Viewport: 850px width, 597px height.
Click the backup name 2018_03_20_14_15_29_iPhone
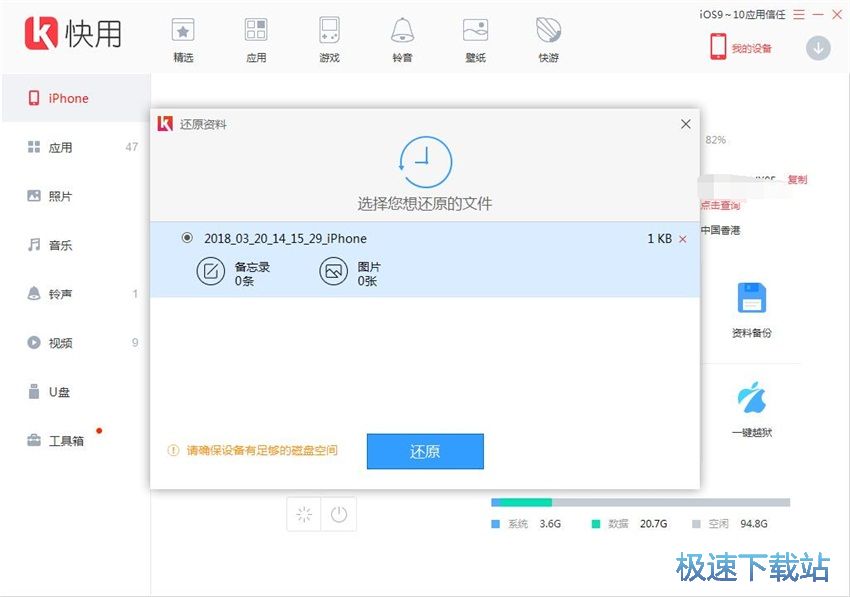point(285,239)
